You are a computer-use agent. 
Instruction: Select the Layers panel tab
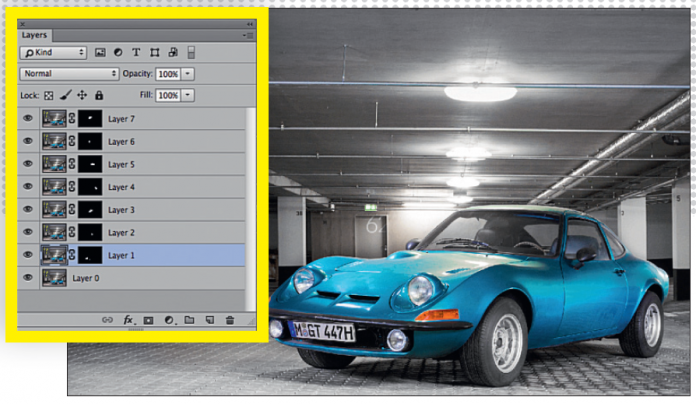(34, 34)
